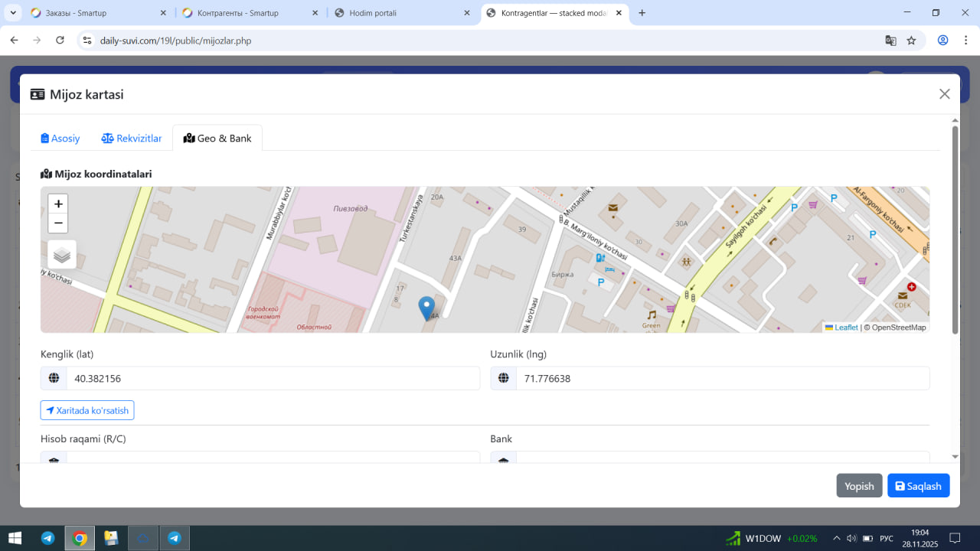
Task: Open the Rekvizitlar tab
Action: [x=132, y=139]
